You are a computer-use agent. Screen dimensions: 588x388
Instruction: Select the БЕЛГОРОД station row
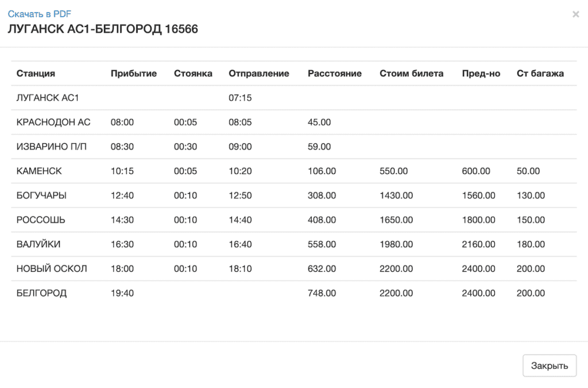(x=41, y=293)
